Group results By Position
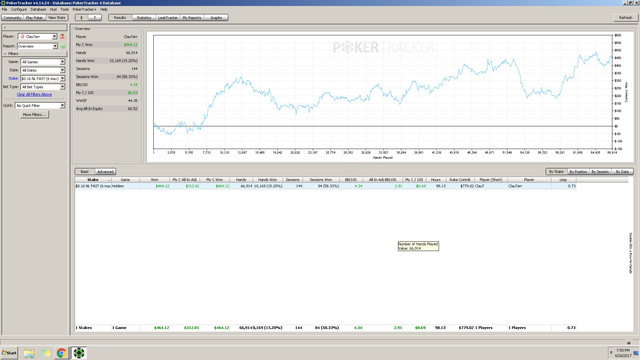Screen dimensions: 640x360 [578, 171]
